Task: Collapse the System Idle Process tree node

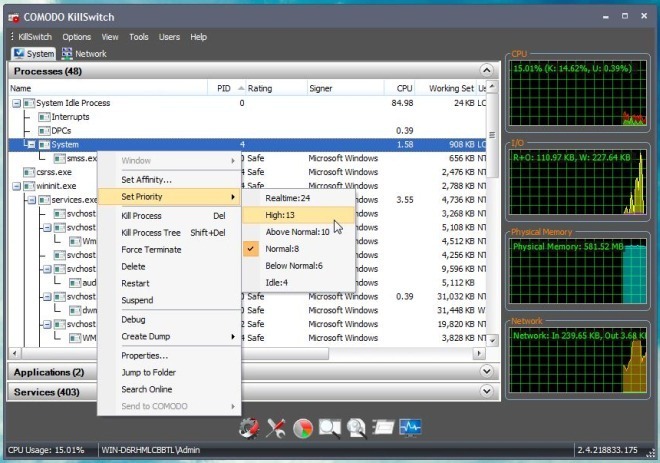Action: pos(16,103)
